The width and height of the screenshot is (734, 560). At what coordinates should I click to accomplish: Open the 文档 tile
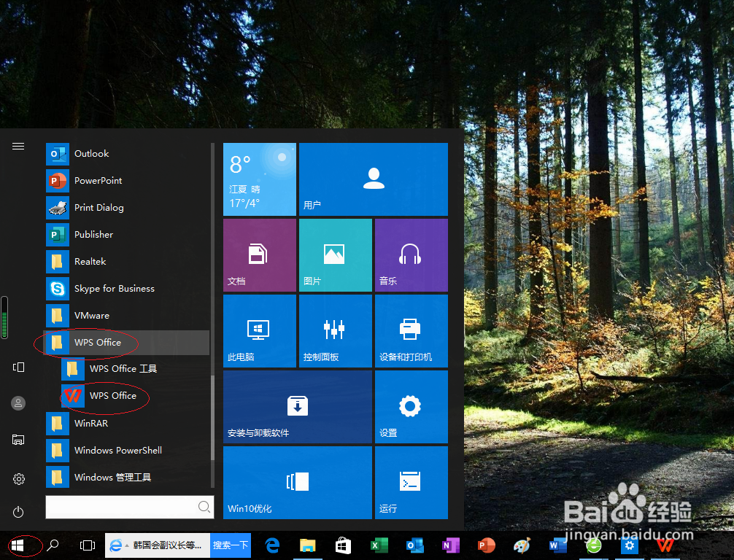pyautogui.click(x=260, y=255)
